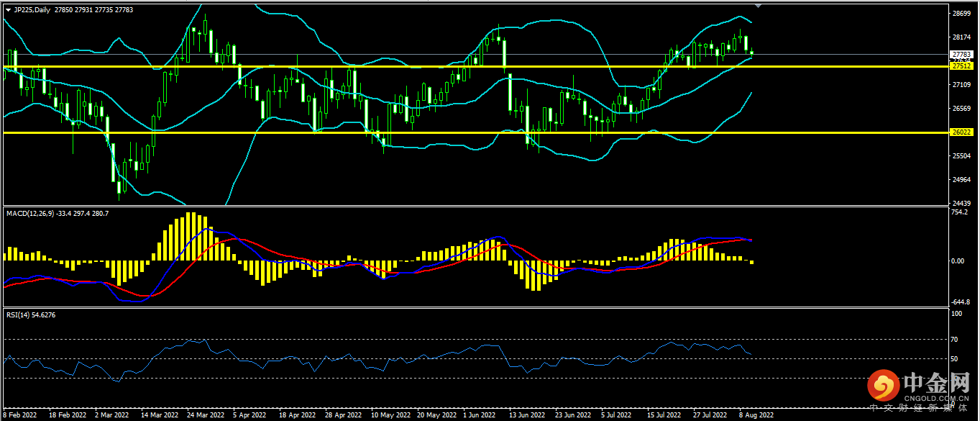Click the orange swirl CNGOLD watermark logo

[x=881, y=386]
